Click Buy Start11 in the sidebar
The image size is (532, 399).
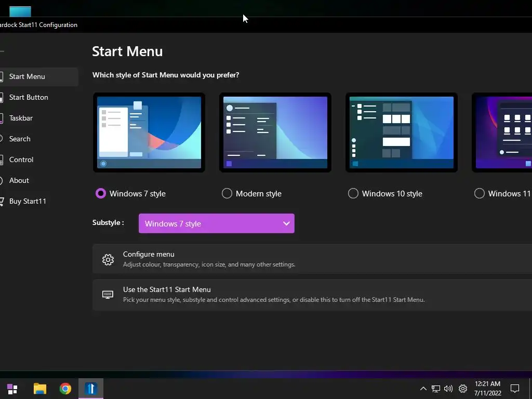(38, 201)
